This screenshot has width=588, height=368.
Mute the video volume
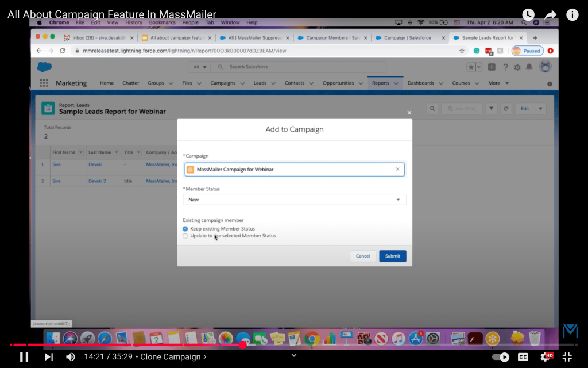click(71, 357)
